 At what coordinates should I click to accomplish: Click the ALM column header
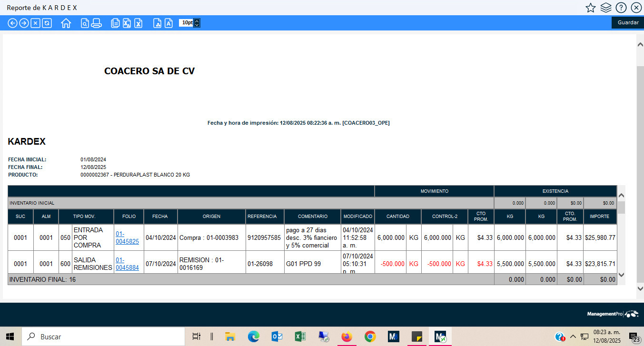[x=46, y=217]
